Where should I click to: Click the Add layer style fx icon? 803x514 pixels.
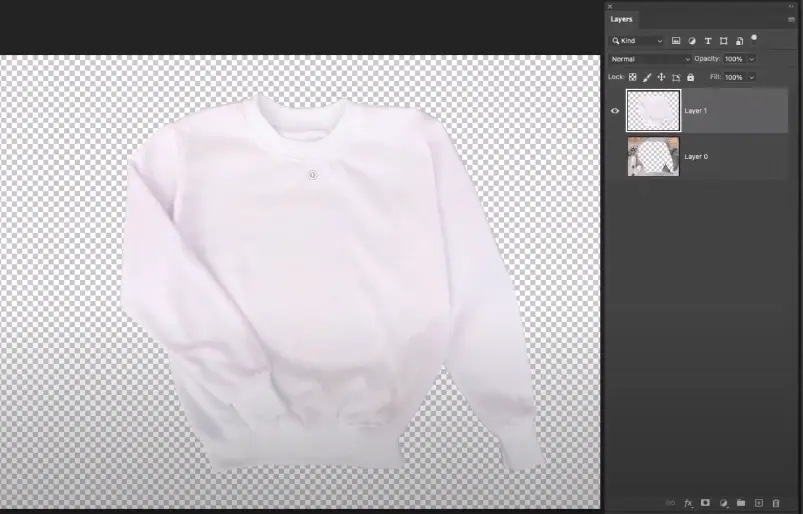[x=688, y=503]
